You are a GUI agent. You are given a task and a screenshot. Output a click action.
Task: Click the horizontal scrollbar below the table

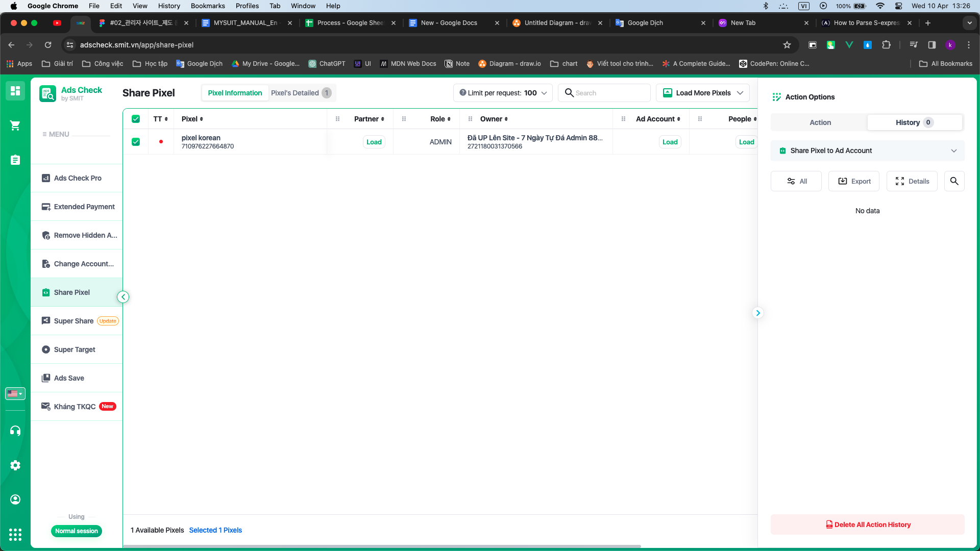click(382, 546)
